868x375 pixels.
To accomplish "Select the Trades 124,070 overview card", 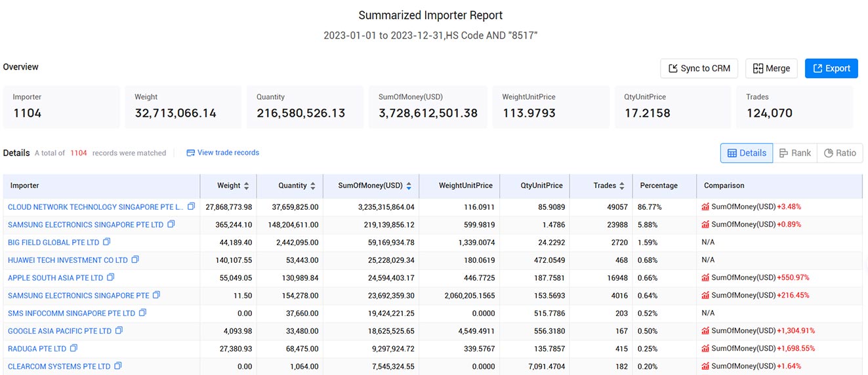I will pos(795,106).
